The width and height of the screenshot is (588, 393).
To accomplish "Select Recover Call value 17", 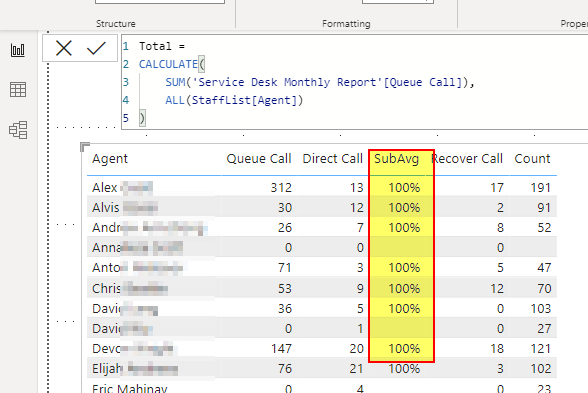I will 497,188.
